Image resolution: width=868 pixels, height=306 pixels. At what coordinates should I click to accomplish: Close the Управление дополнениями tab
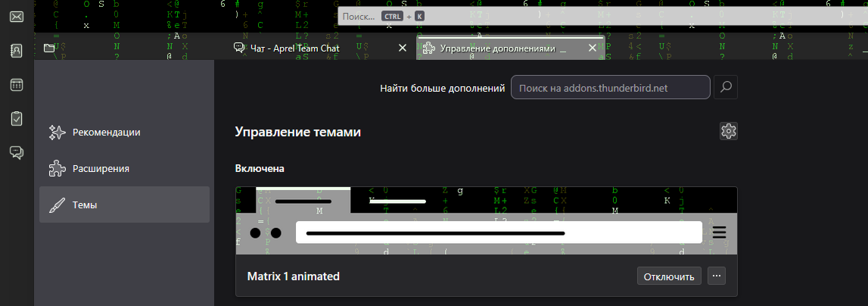coord(593,48)
